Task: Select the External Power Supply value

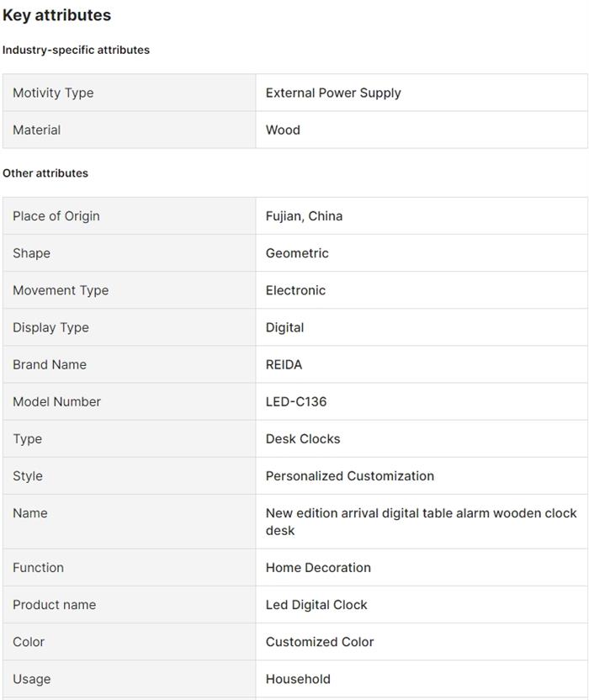Action: click(x=333, y=93)
